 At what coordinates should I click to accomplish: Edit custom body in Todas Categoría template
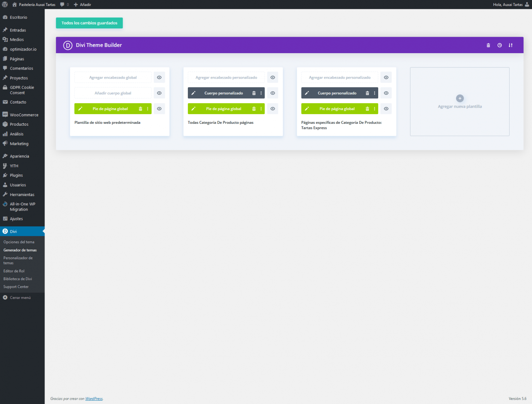point(193,93)
